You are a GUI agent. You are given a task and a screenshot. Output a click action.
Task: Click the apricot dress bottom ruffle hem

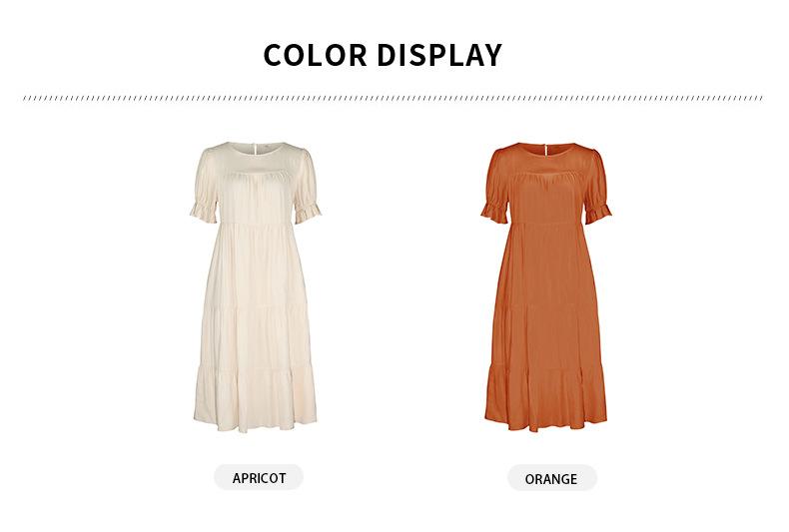255,401
